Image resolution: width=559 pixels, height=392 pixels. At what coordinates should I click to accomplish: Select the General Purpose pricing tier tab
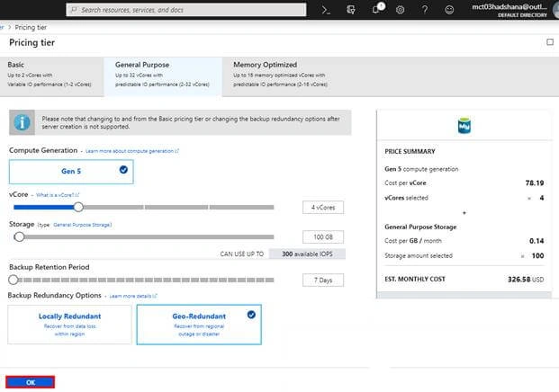tap(163, 76)
